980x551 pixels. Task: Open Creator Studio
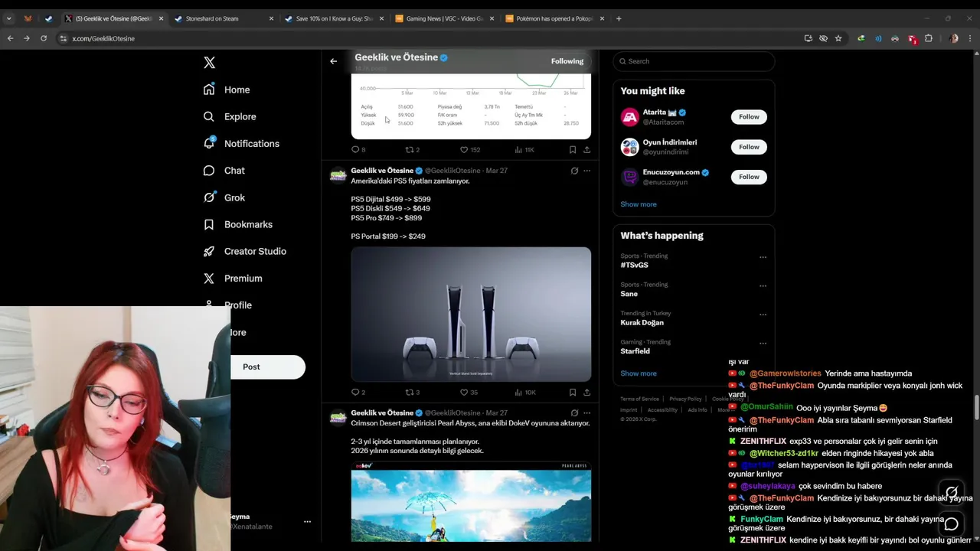pos(244,251)
